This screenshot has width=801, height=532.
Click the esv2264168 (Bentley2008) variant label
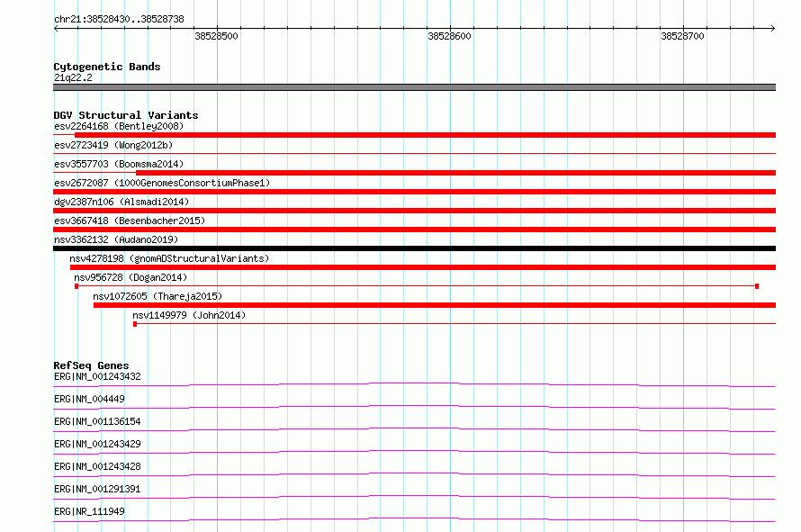(119, 126)
